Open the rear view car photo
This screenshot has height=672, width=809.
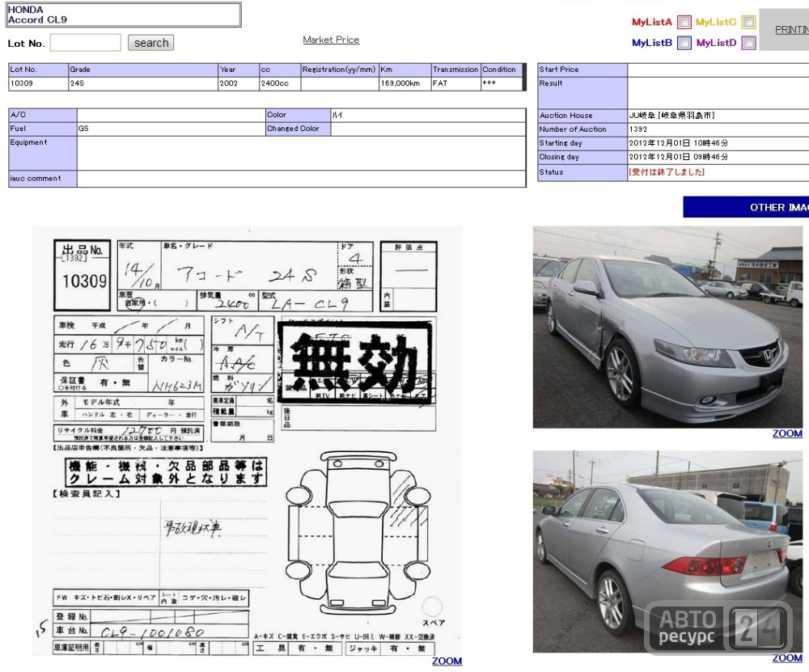tap(667, 552)
